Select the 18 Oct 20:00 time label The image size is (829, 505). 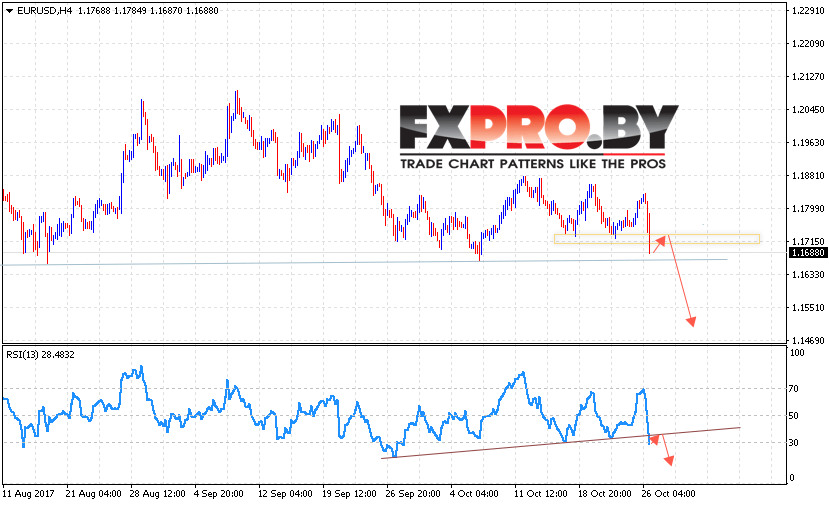coord(605,493)
